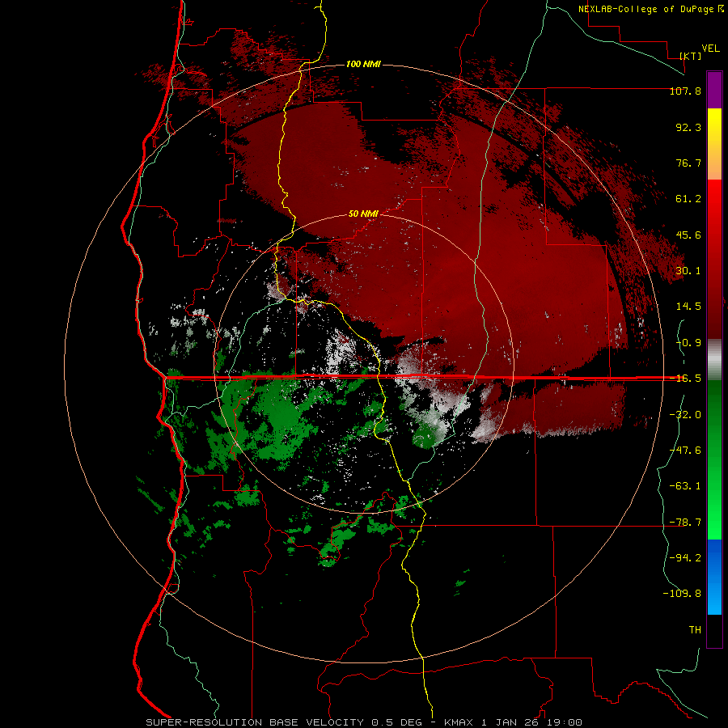Select the 92.3 legend value

[688, 127]
